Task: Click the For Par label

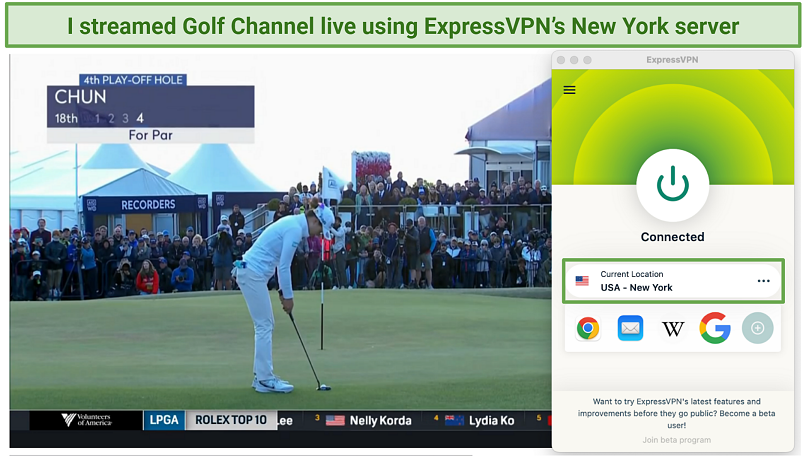Action: [x=151, y=135]
